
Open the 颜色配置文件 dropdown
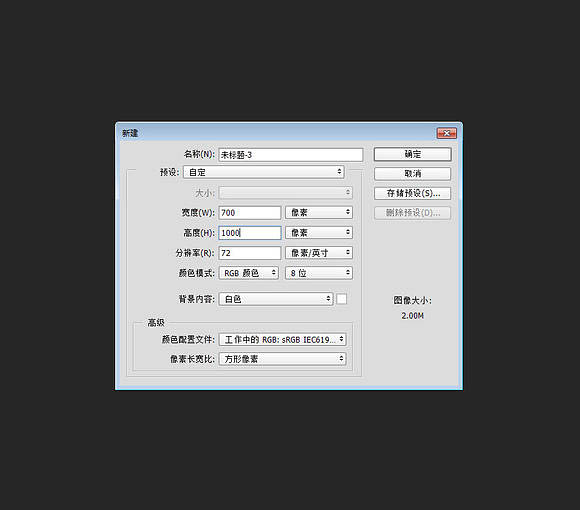pyautogui.click(x=282, y=339)
